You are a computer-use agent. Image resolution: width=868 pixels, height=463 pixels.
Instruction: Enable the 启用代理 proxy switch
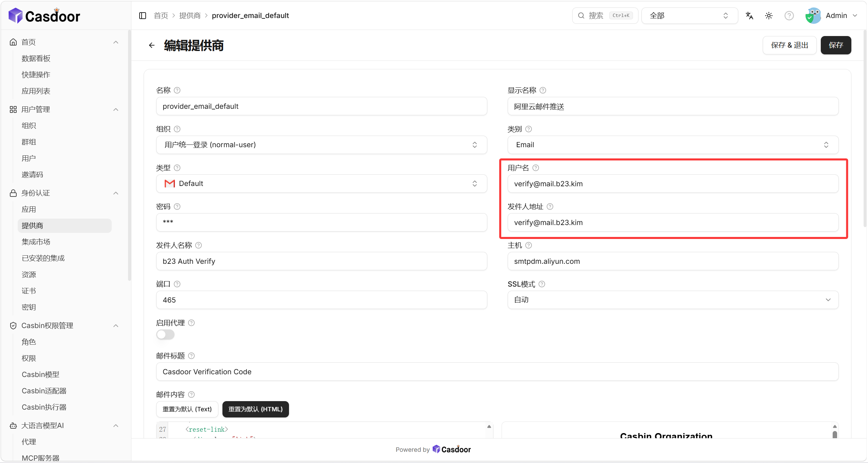(x=165, y=335)
